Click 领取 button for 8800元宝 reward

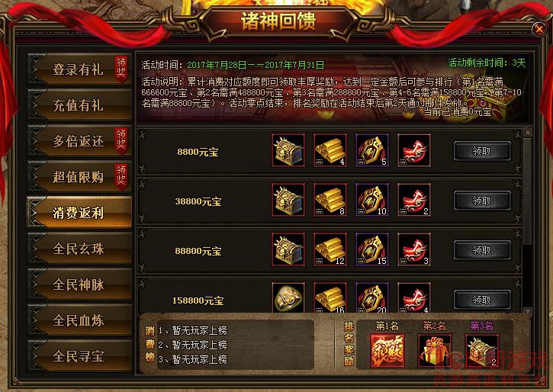[482, 151]
